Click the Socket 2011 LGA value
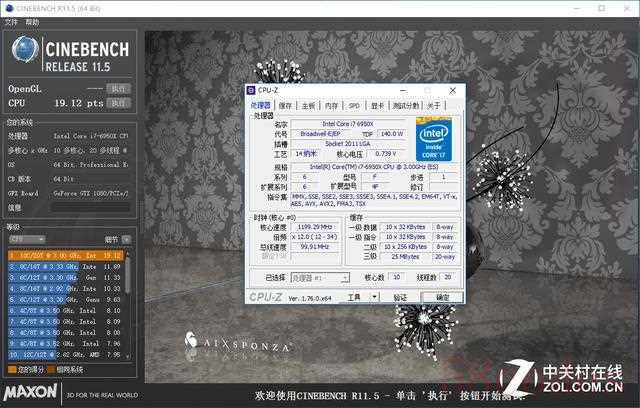This screenshot has width=640, height=408. point(348,144)
